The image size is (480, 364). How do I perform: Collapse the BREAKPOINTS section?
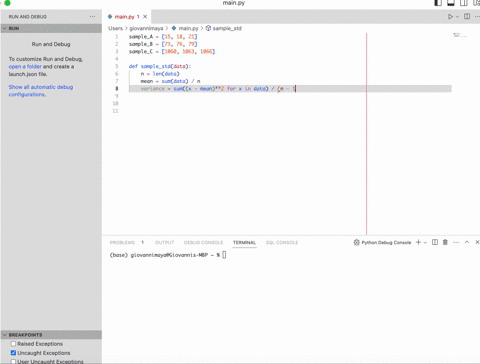click(51, 334)
